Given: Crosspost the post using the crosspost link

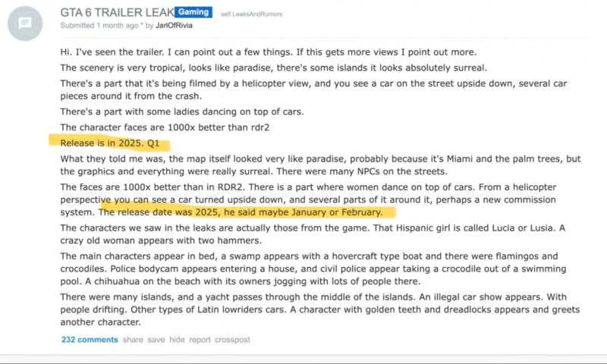Looking at the screenshot, I should [x=232, y=340].
